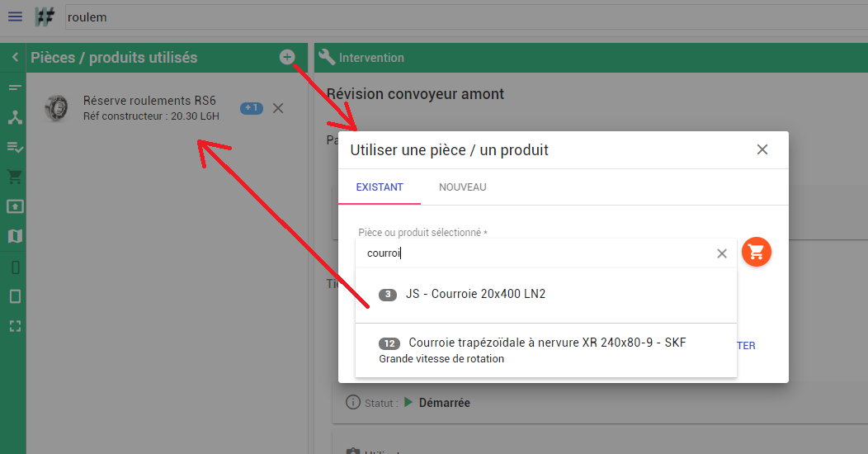The height and width of the screenshot is (454, 868).
Task: Open sidebar shopping cart icon
Action: click(15, 177)
